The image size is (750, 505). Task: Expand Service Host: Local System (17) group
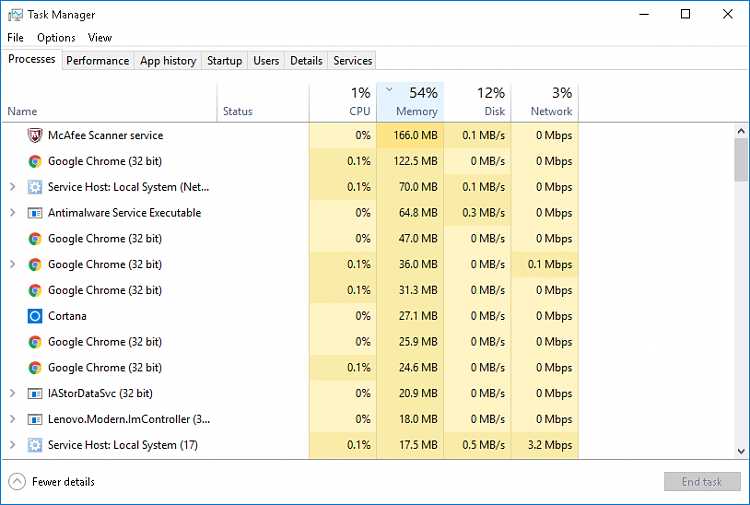[13, 445]
